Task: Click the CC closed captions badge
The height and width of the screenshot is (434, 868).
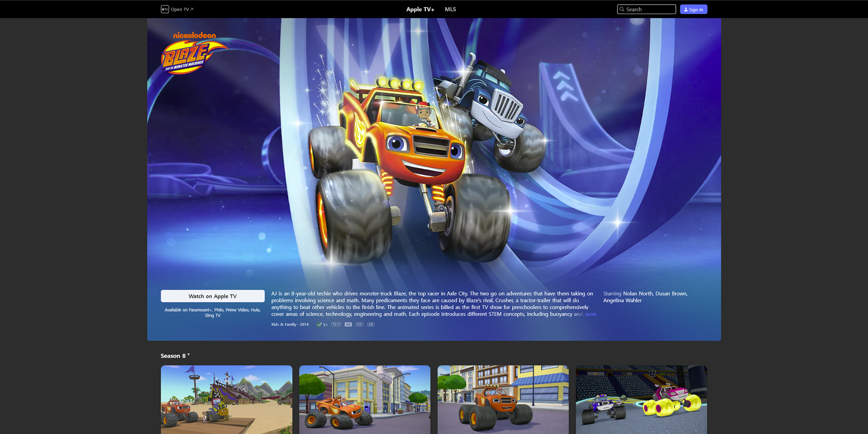Action: tap(359, 325)
